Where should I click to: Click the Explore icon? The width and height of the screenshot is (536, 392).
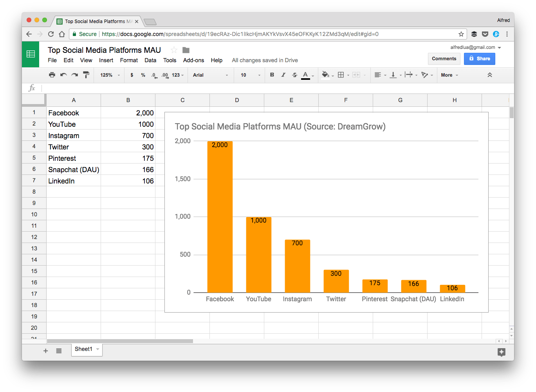click(501, 352)
